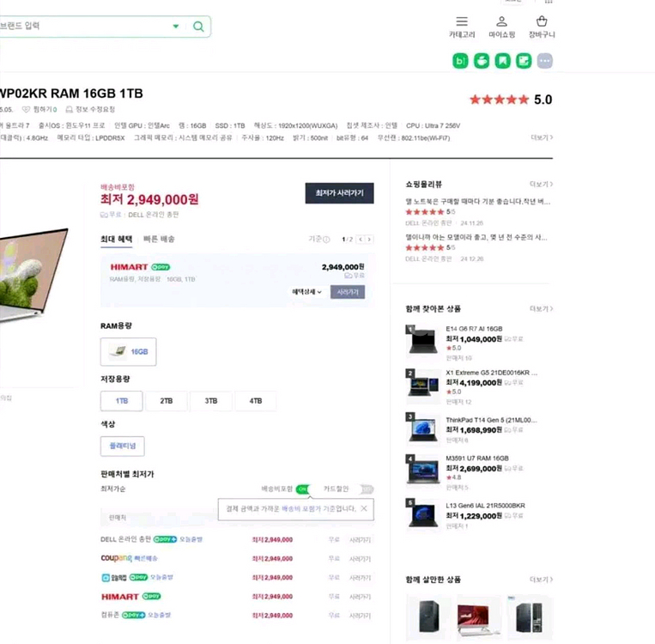Open 마이쇼핑 user icon
The width and height of the screenshot is (655, 644).
click(501, 27)
